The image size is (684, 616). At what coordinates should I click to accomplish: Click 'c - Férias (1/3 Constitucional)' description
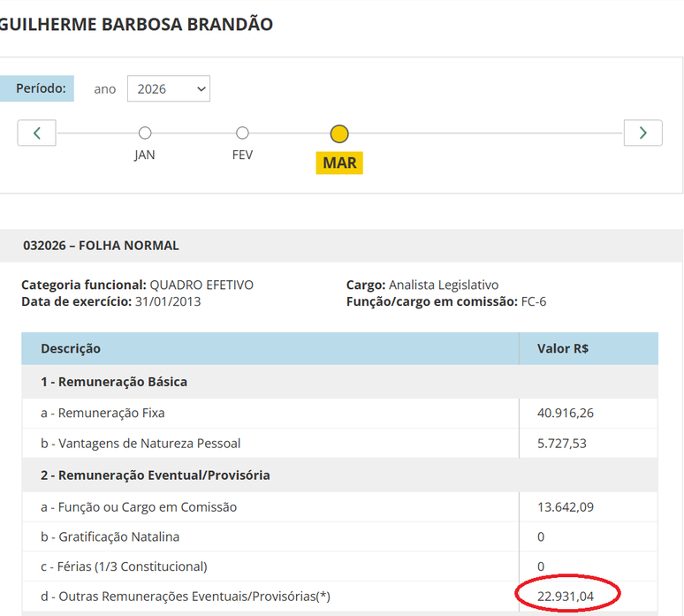pyautogui.click(x=124, y=567)
